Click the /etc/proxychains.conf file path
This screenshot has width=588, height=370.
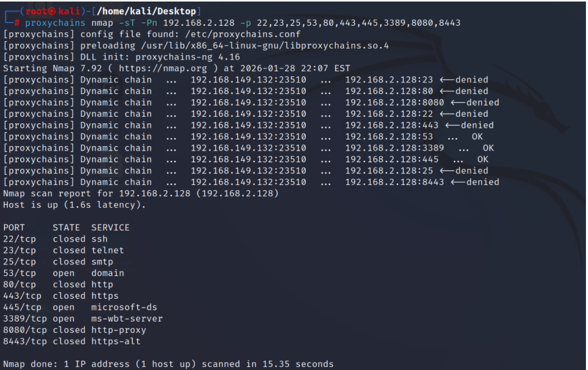click(242, 35)
